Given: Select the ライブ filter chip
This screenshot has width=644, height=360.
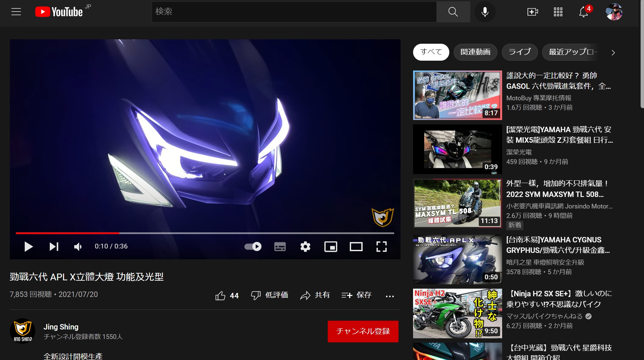Looking at the screenshot, I should [520, 52].
